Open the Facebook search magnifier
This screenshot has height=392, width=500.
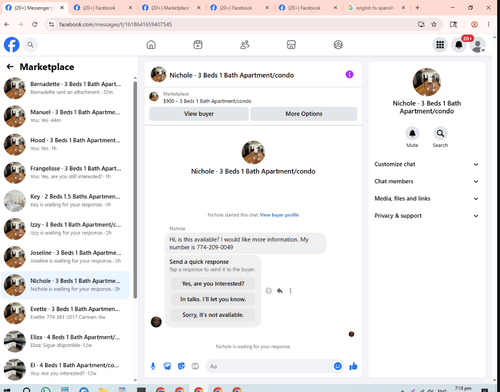pyautogui.click(x=30, y=45)
